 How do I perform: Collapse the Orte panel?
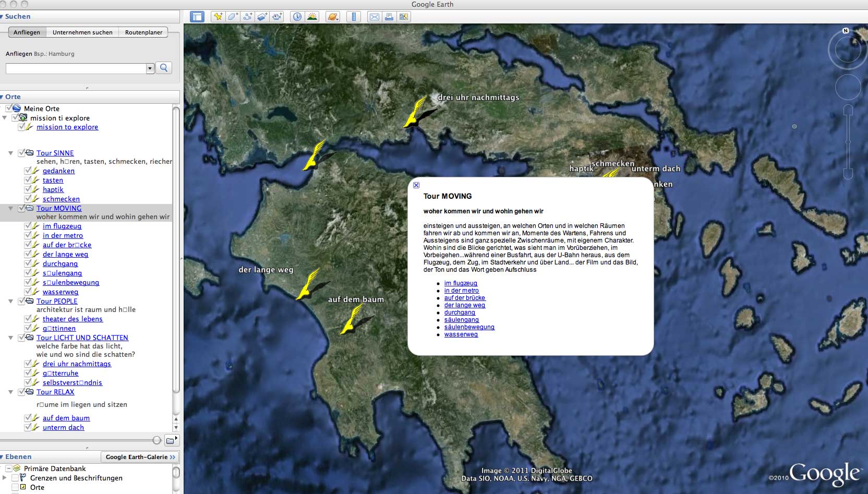[2, 97]
